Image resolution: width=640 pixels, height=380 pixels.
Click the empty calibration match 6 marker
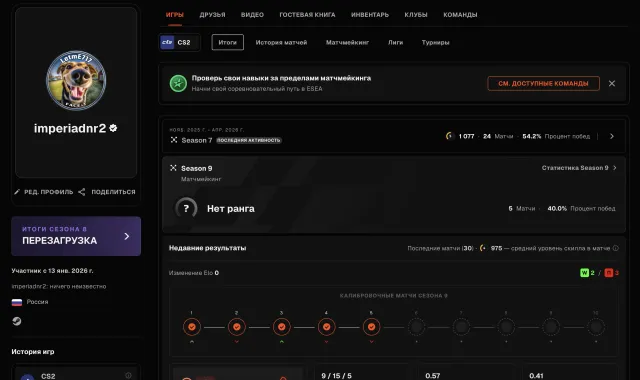point(416,327)
